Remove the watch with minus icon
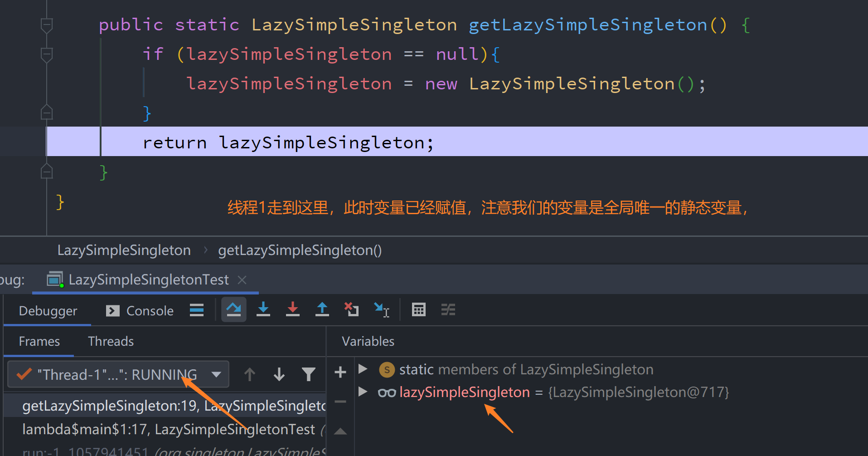868x456 pixels. (x=340, y=402)
